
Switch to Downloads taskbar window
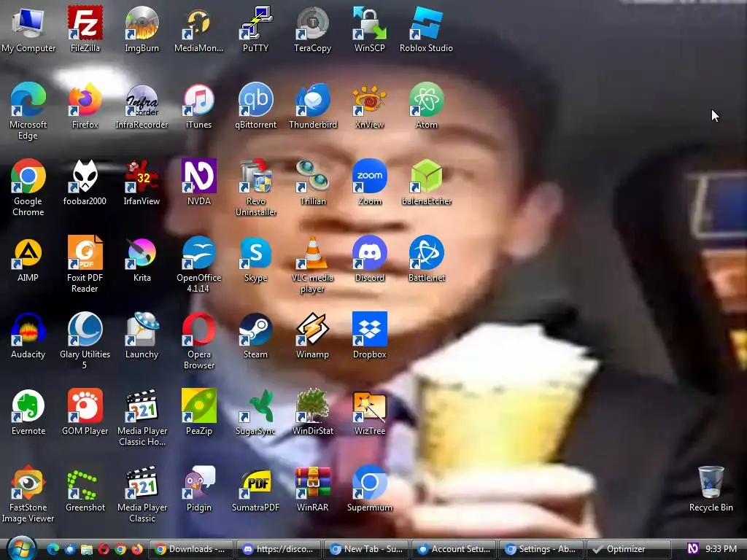click(x=191, y=549)
